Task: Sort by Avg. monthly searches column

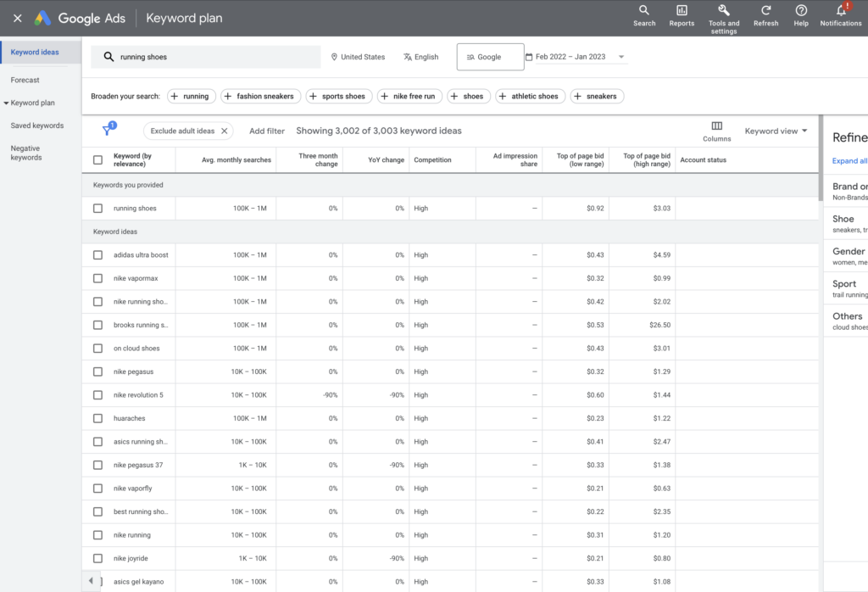Action: [236, 160]
